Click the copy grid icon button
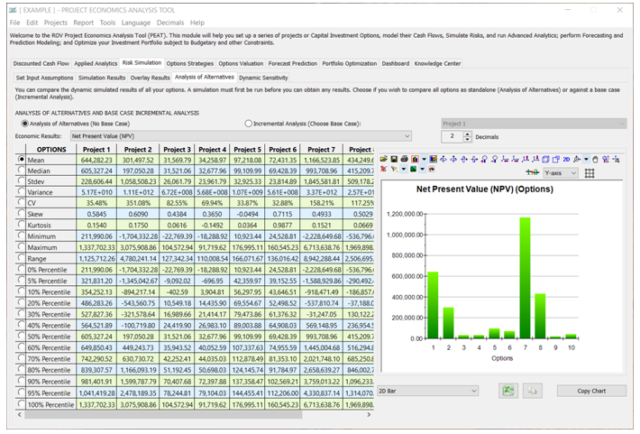640x434 pixels. (533, 391)
